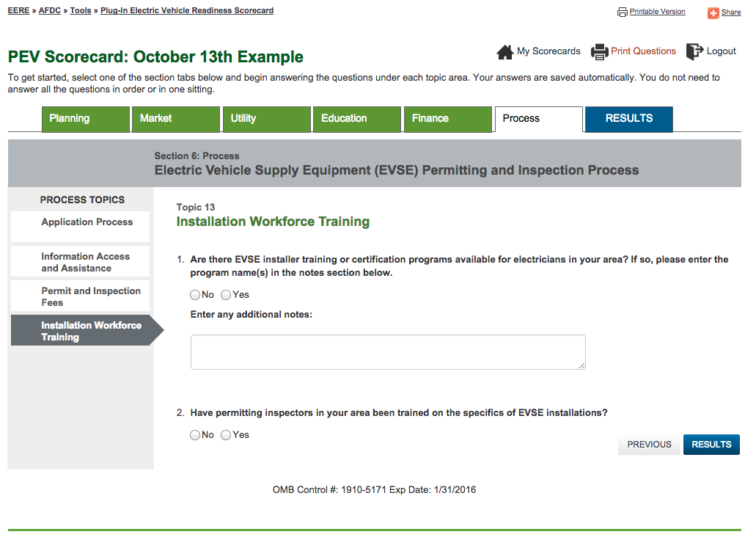This screenshot has height=537, width=756.
Task: Open the Print Questions link
Action: [643, 51]
